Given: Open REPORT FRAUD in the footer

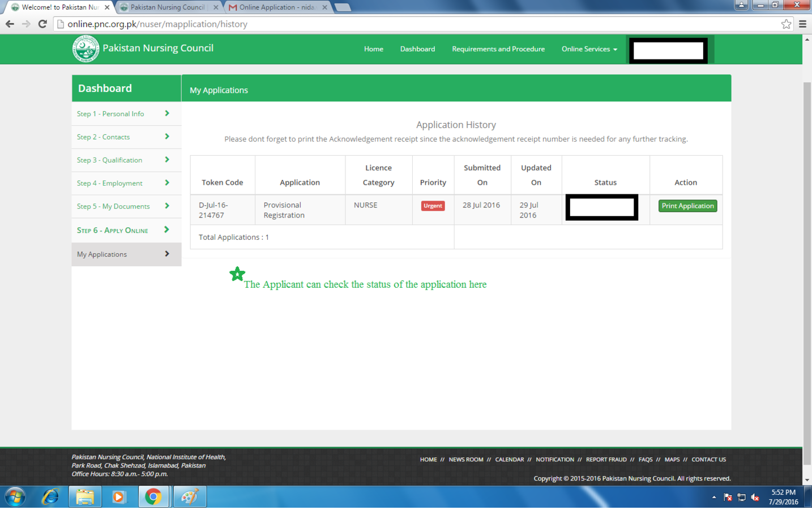Looking at the screenshot, I should tap(606, 460).
